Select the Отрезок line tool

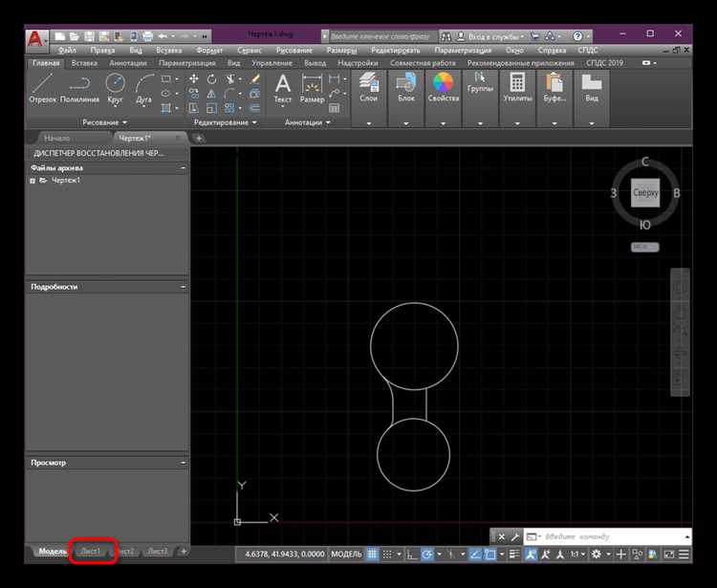42,88
